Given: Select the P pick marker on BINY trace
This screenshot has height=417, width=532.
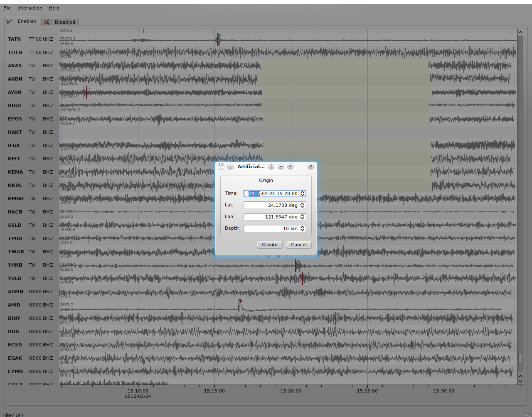Looking at the screenshot, I should (x=336, y=319).
